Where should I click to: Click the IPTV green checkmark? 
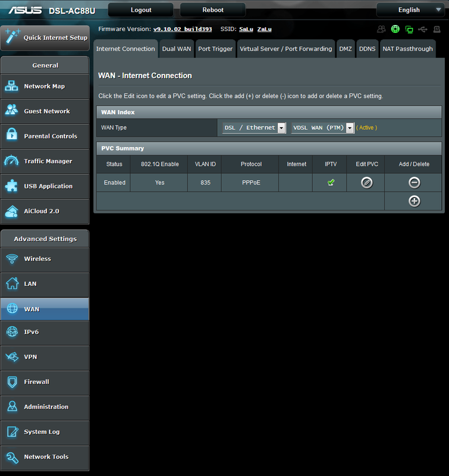331,183
